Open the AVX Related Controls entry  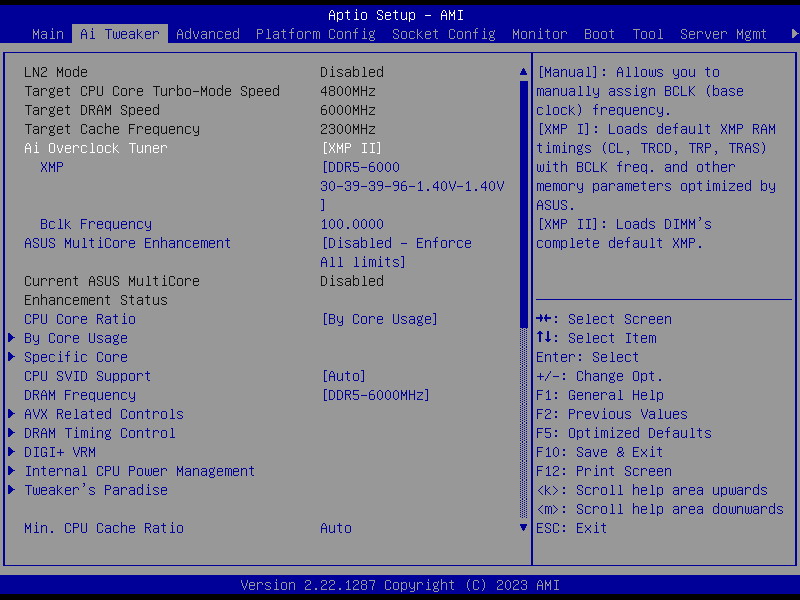(104, 414)
